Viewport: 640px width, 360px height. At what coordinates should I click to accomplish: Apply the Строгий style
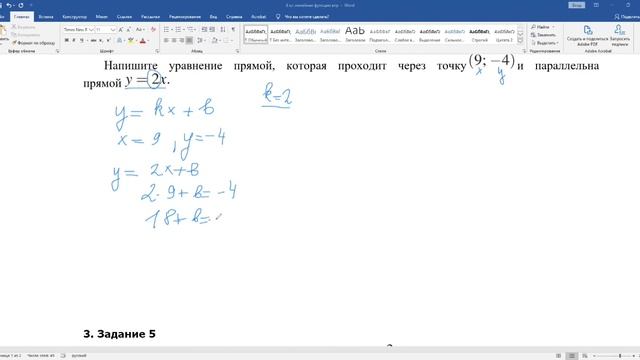click(479, 34)
